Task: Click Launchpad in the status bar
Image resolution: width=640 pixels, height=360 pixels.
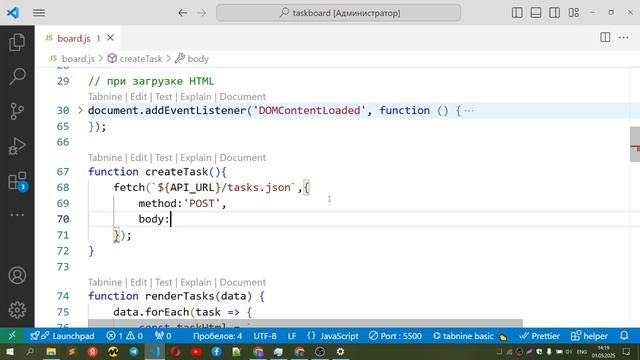Action: tap(62, 336)
